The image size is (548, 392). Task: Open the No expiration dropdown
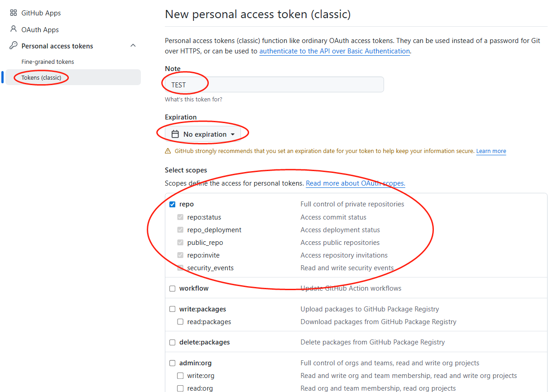click(x=203, y=134)
